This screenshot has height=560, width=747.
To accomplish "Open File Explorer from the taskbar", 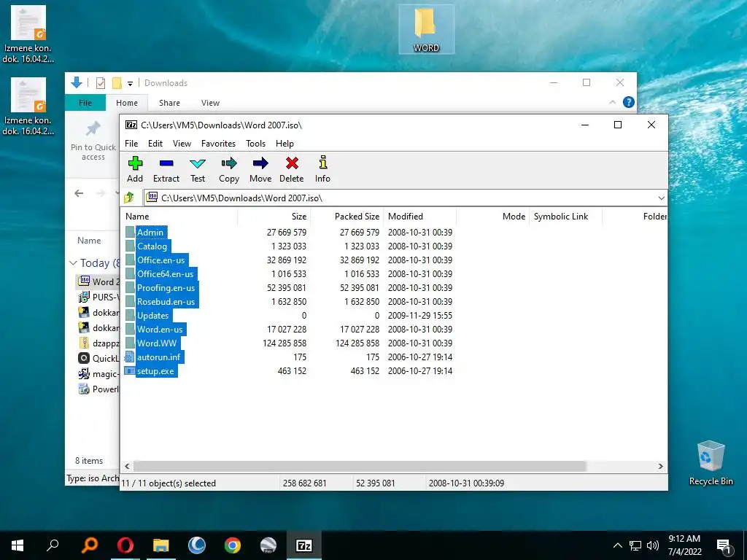I will [x=161, y=545].
